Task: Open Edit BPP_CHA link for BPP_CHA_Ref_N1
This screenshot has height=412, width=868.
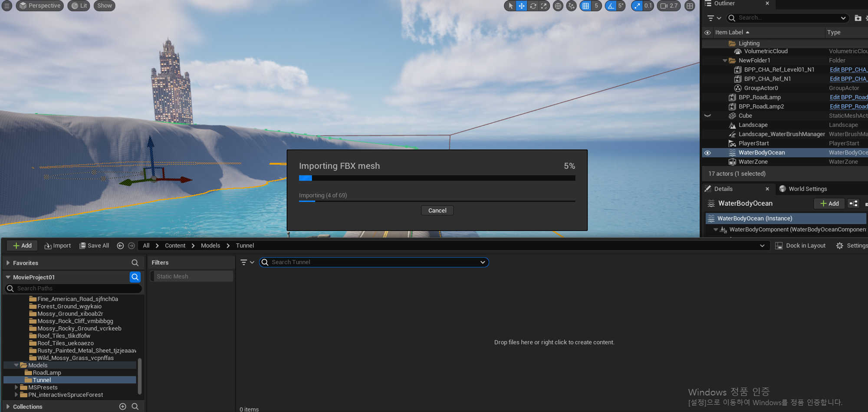Action: (x=848, y=79)
